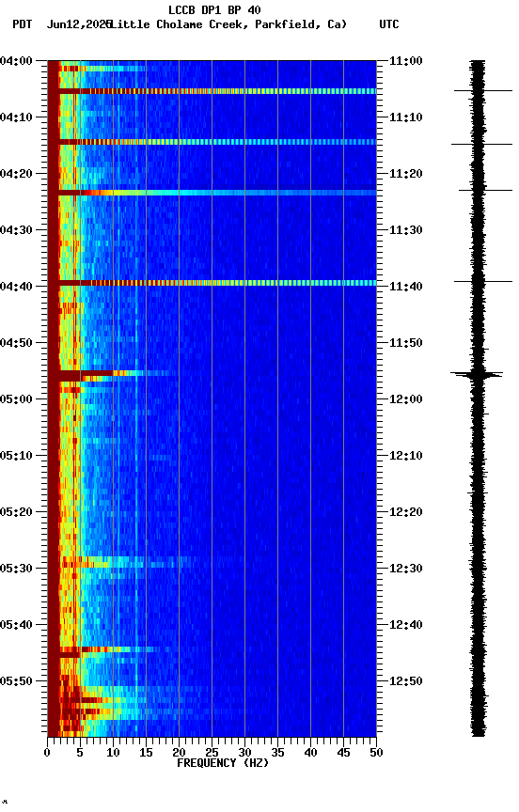The image size is (519, 812).
Task: Select the '05:50' PDT time label
Action: (x=16, y=681)
